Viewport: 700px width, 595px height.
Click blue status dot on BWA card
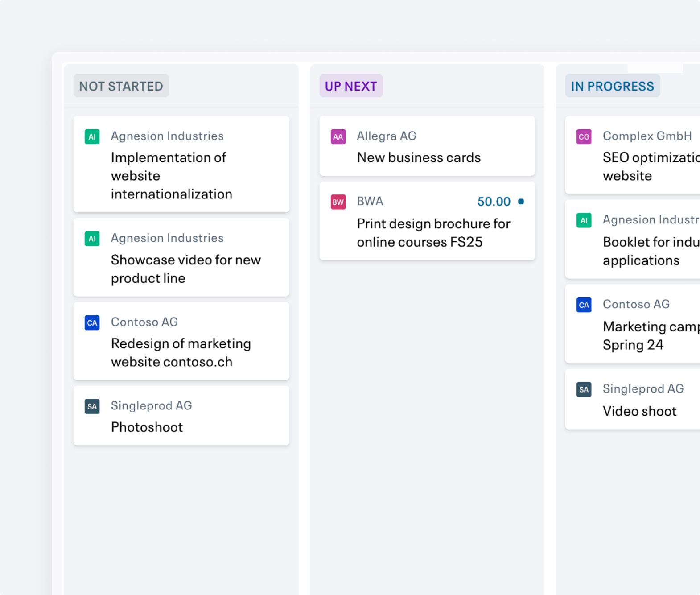click(521, 202)
